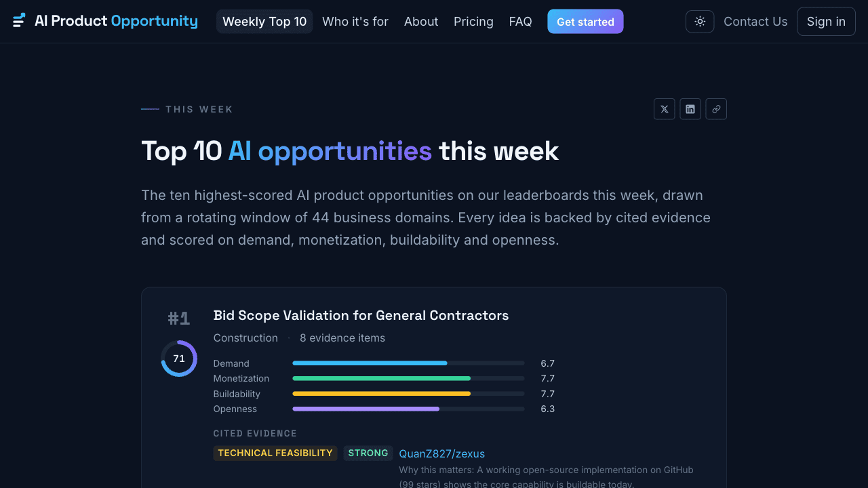This screenshot has width=868, height=488.
Task: Click the Contact Us link
Action: point(755,22)
